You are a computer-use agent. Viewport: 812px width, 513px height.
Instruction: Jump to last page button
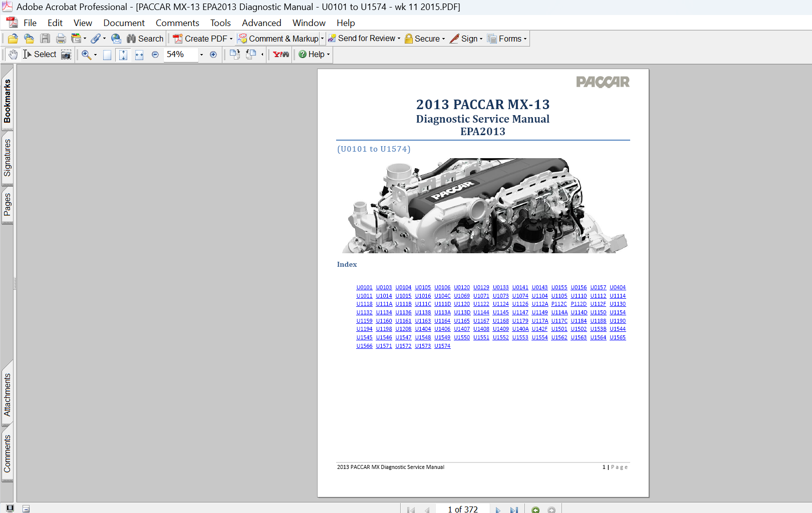click(514, 509)
